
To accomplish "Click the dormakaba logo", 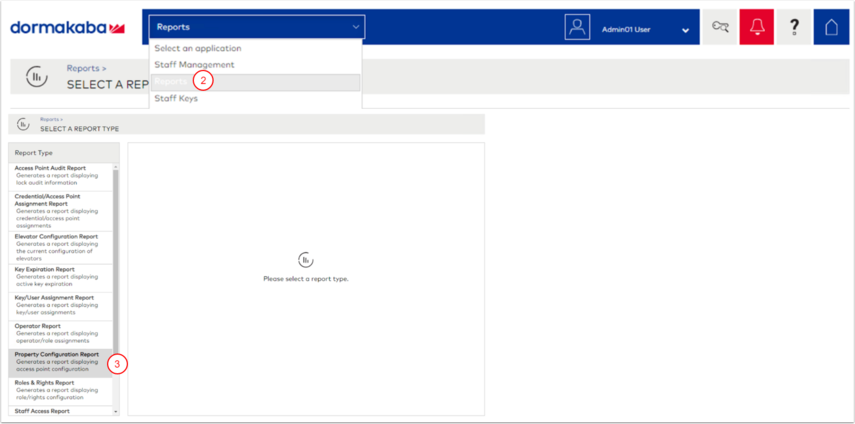I will tap(68, 28).
